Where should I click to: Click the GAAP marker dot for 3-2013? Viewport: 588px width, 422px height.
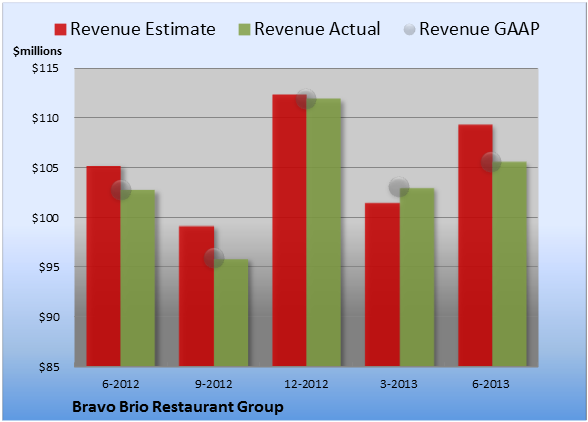tap(399, 186)
